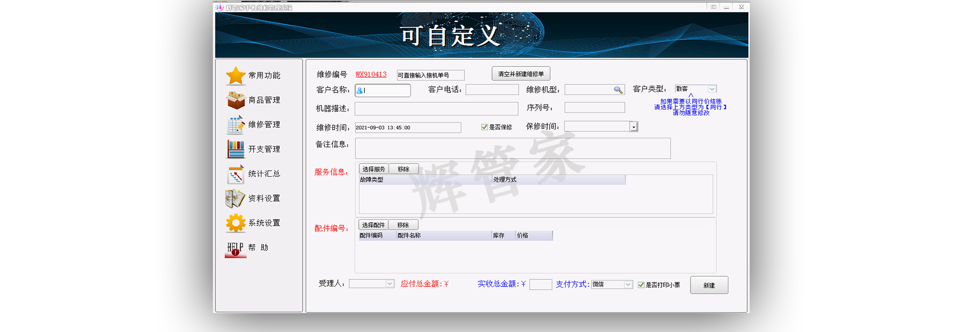The image size is (980, 332).
Task: Click the 配件名称 column header
Action: [x=444, y=235]
